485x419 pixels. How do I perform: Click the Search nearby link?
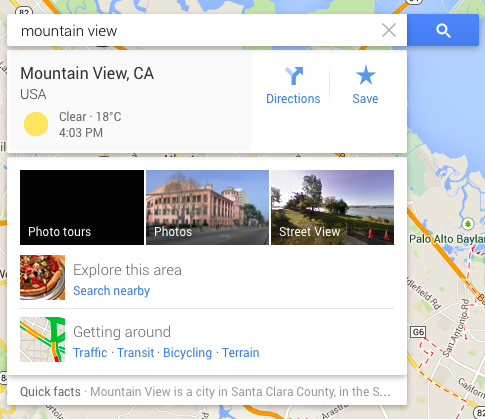coord(111,291)
